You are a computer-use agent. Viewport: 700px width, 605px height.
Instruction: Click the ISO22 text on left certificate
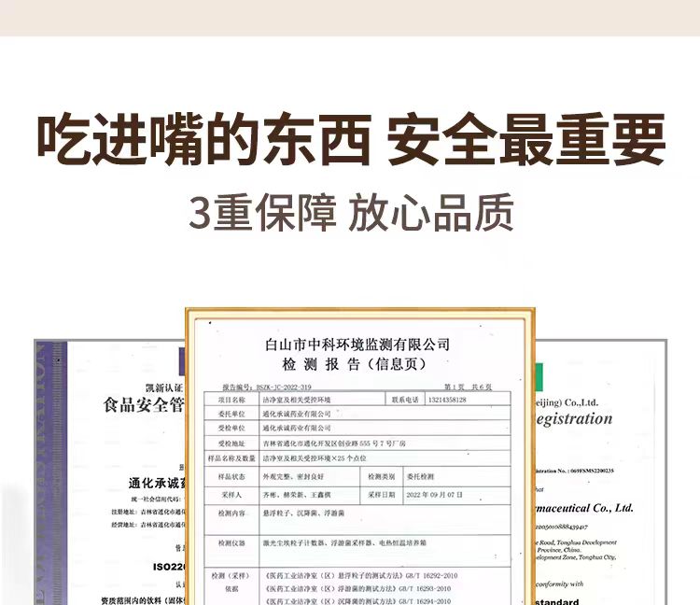pyautogui.click(x=169, y=567)
